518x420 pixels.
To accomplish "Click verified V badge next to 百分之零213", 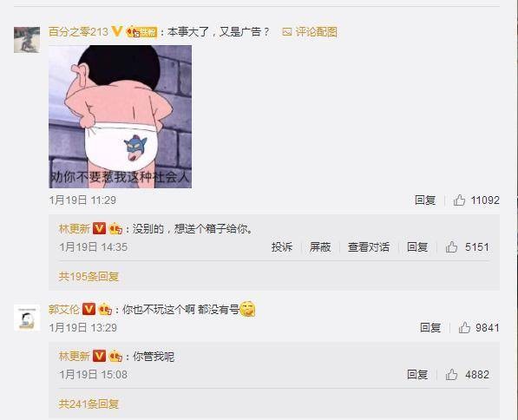I will click(x=117, y=31).
